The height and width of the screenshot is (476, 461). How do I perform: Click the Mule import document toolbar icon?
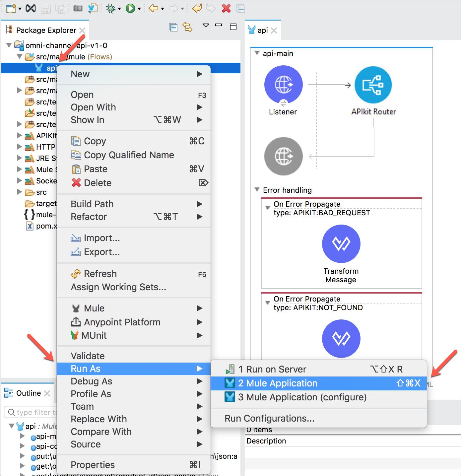point(93,8)
